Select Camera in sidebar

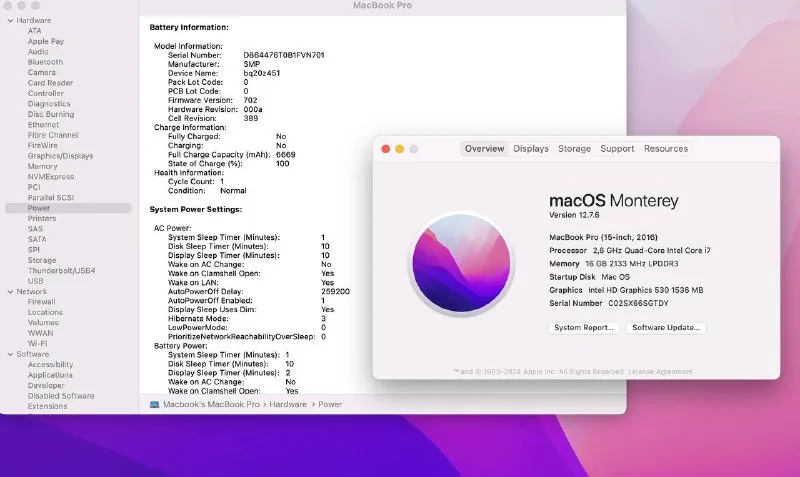coord(41,72)
